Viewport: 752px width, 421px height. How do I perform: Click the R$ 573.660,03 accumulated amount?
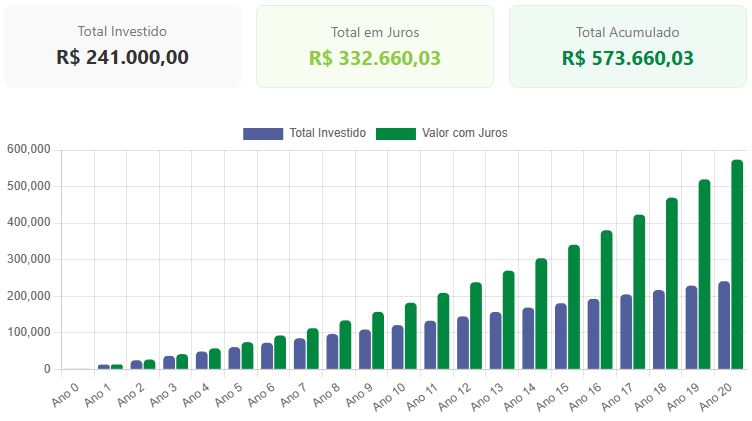627,58
